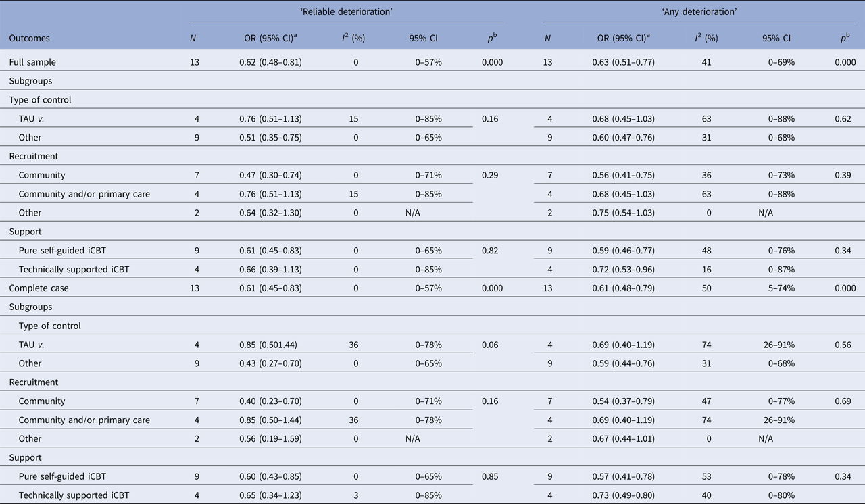Click the p value 0.69
Screen dimensions: 865x504
[x=843, y=401]
